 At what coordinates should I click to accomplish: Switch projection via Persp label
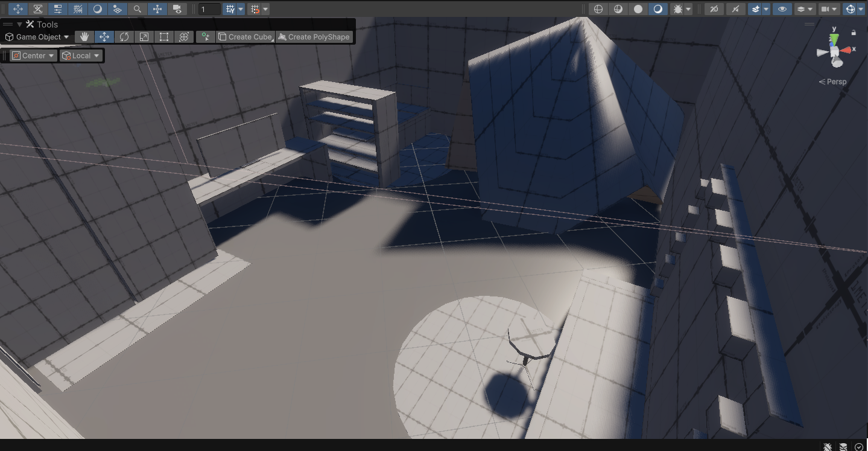[x=833, y=82]
